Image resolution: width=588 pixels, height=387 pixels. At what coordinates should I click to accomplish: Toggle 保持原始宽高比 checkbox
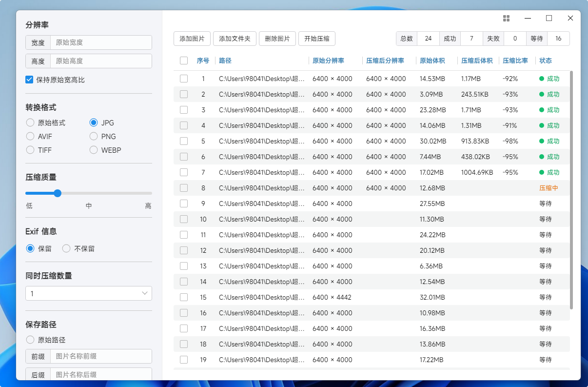click(x=29, y=80)
